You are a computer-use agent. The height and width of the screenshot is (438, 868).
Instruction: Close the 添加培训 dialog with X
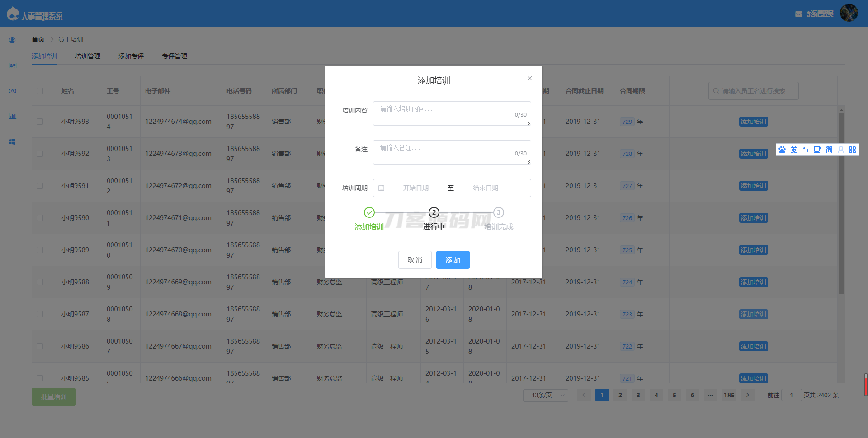(x=530, y=78)
